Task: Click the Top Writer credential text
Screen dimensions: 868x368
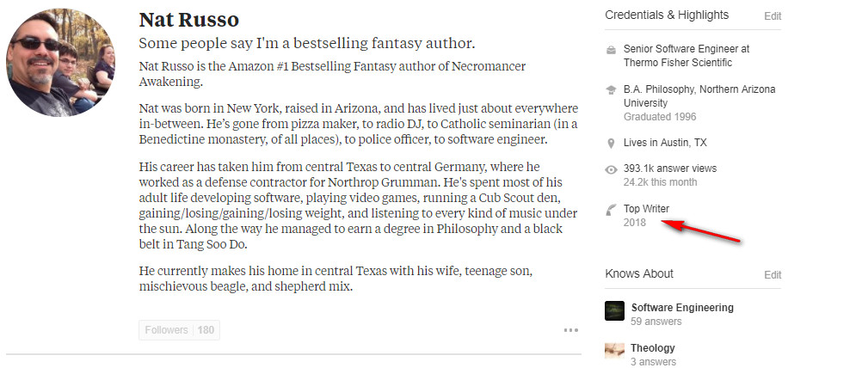Action: click(x=646, y=209)
